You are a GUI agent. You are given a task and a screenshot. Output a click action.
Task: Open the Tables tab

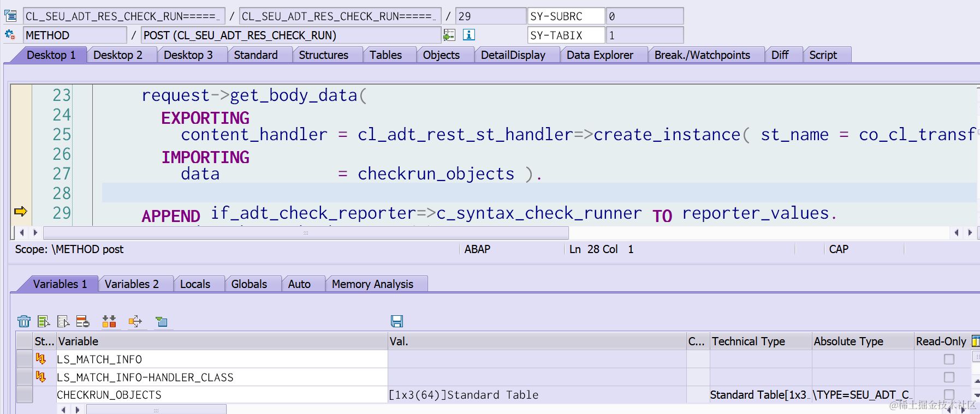[386, 55]
